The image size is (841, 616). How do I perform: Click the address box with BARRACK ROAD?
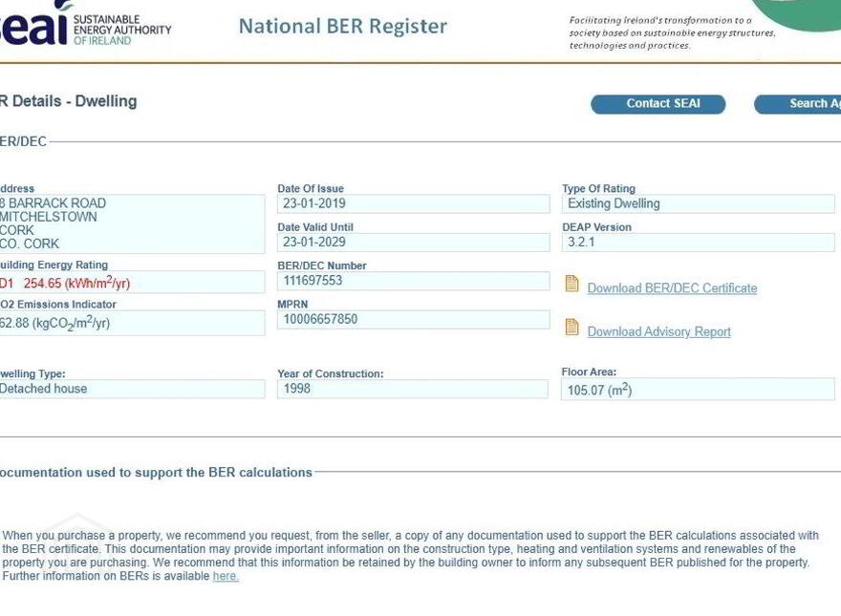[132, 224]
